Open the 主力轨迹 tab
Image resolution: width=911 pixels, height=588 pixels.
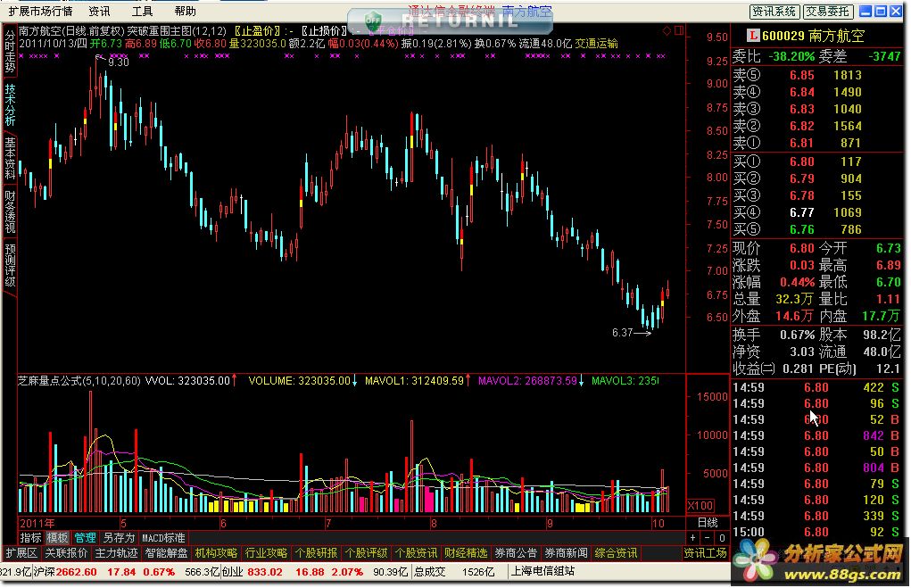tap(116, 553)
